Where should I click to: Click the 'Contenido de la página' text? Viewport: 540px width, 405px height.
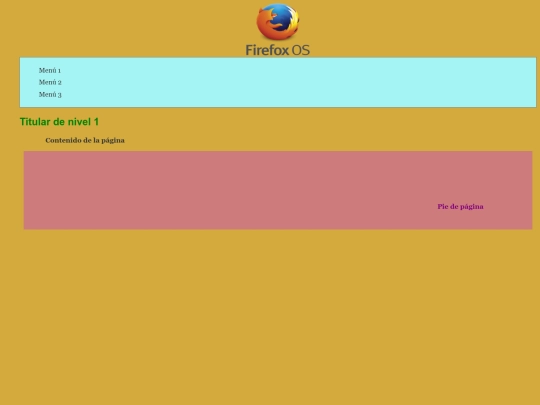pos(85,140)
